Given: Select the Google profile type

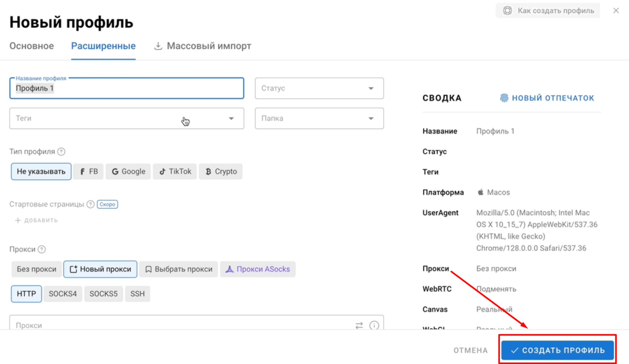Looking at the screenshot, I should [128, 171].
